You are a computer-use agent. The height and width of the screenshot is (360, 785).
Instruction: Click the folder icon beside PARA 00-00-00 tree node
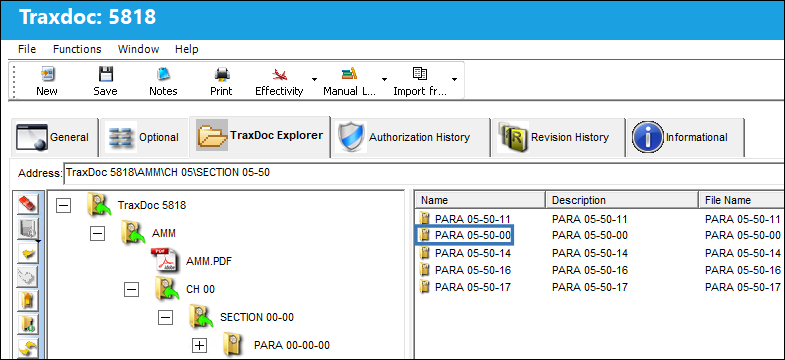(x=234, y=344)
